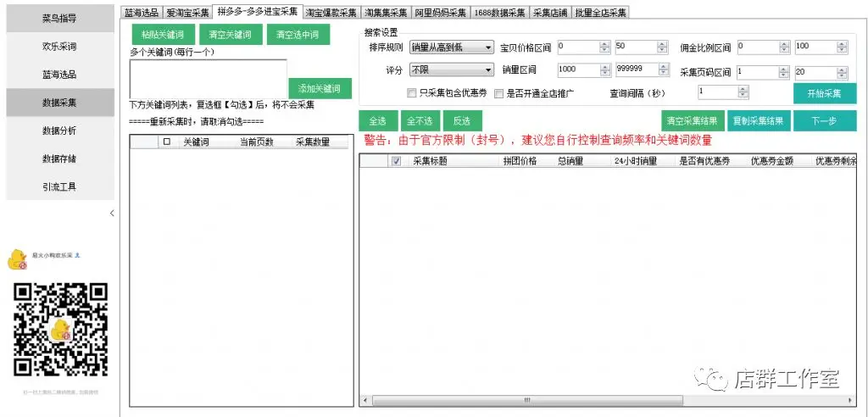Open the 菜鸟指导 sidebar section
The height and width of the screenshot is (417, 868).
click(60, 19)
